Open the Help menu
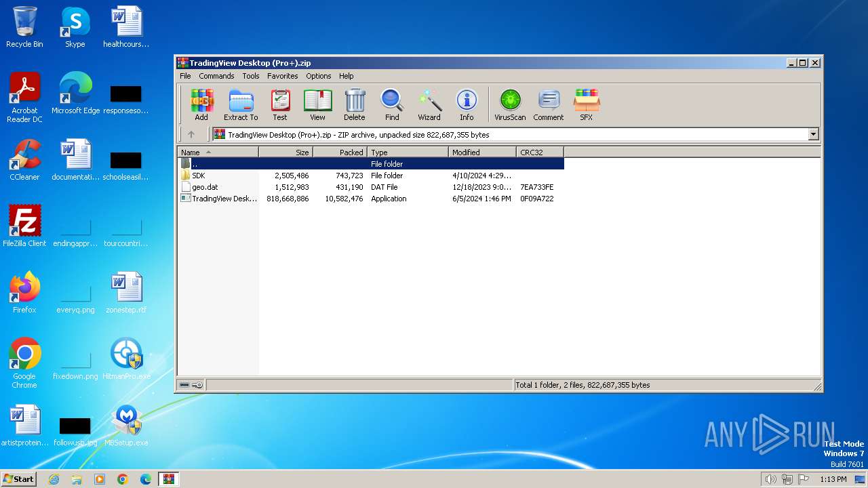 click(347, 76)
